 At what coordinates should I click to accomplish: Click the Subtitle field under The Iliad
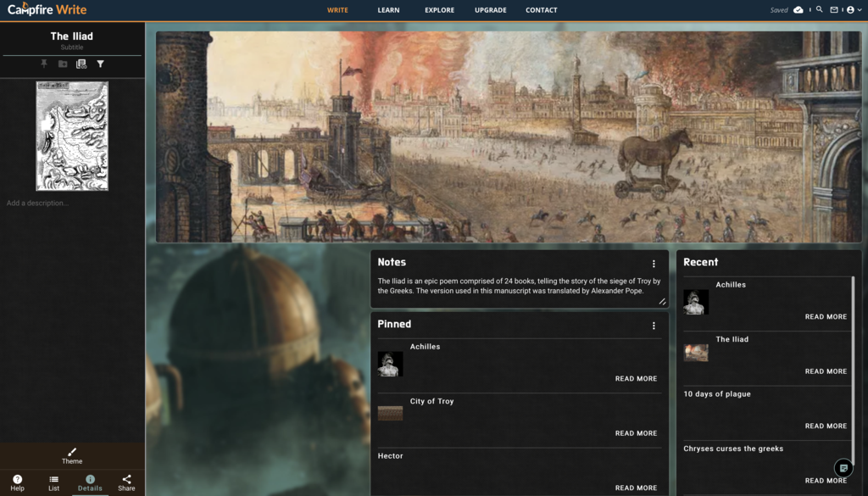[72, 47]
